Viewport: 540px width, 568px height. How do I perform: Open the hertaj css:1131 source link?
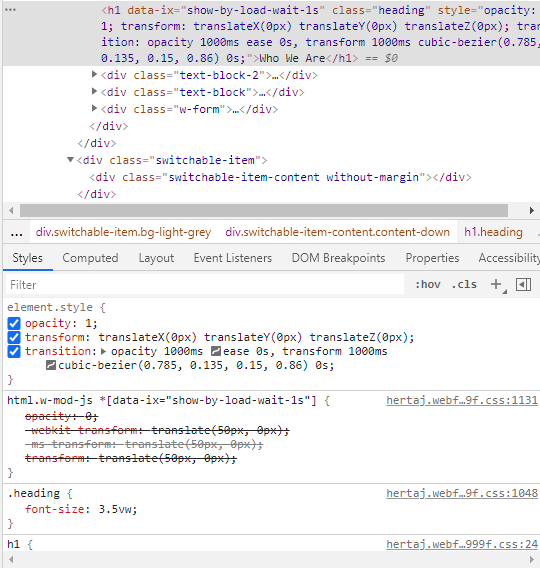coord(462,400)
